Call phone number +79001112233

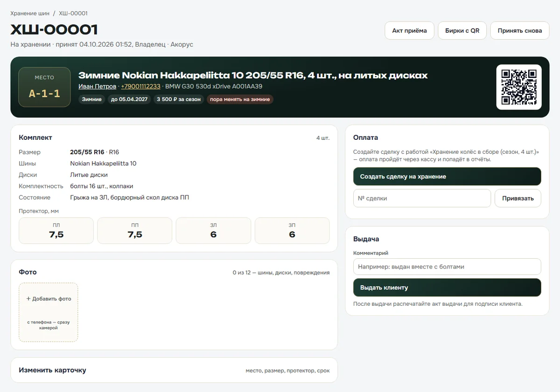pyautogui.click(x=140, y=86)
